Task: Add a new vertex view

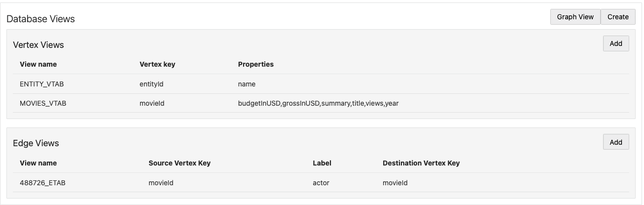Action: click(x=616, y=43)
